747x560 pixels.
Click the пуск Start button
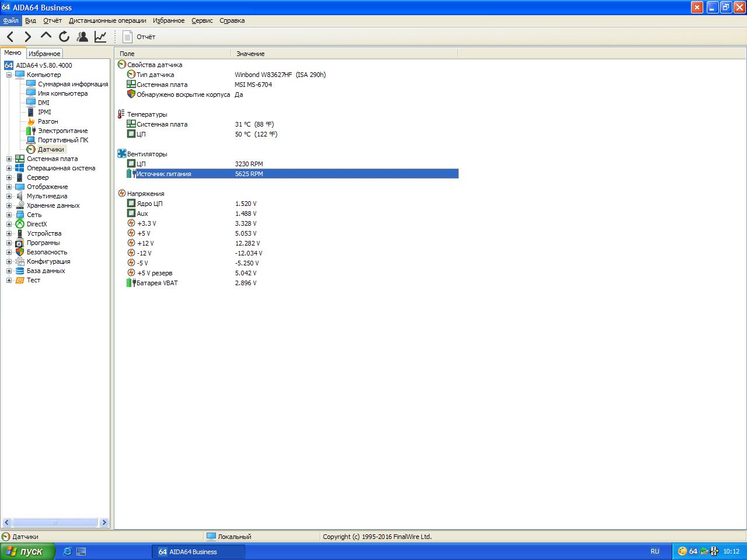(x=27, y=551)
